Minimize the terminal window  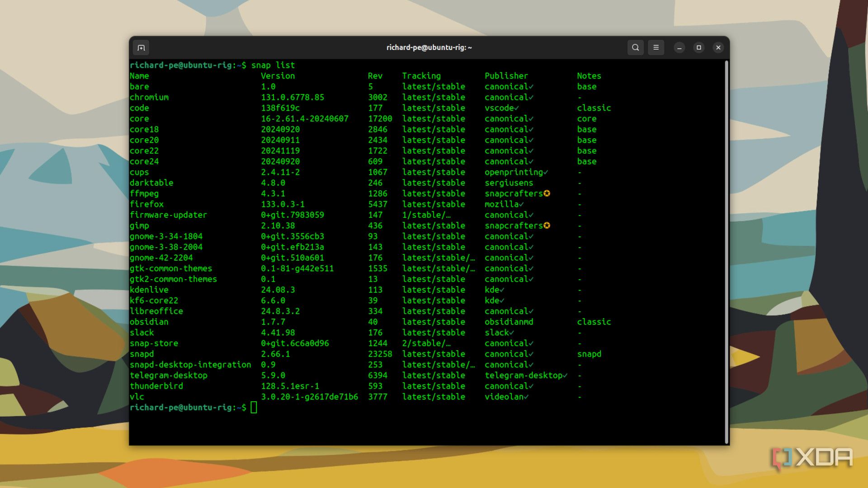[x=679, y=47]
